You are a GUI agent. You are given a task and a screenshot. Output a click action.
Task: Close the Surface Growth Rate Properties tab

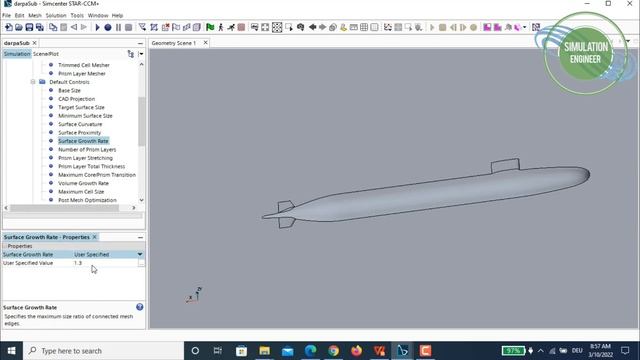pos(95,237)
